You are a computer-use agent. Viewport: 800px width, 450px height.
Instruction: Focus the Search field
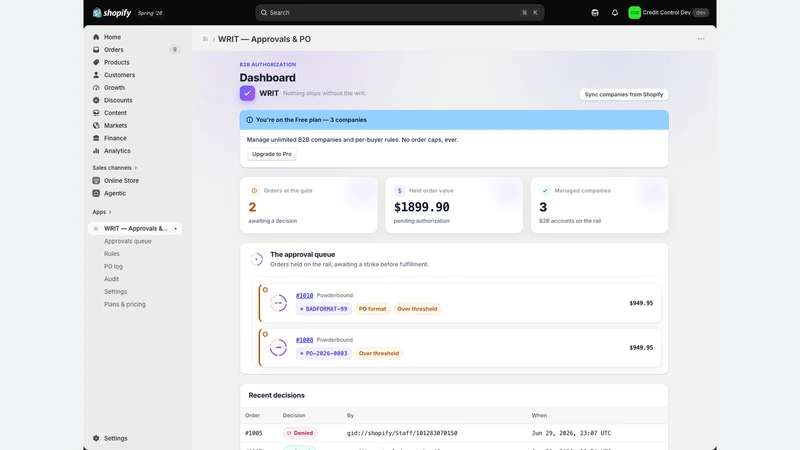pos(399,13)
